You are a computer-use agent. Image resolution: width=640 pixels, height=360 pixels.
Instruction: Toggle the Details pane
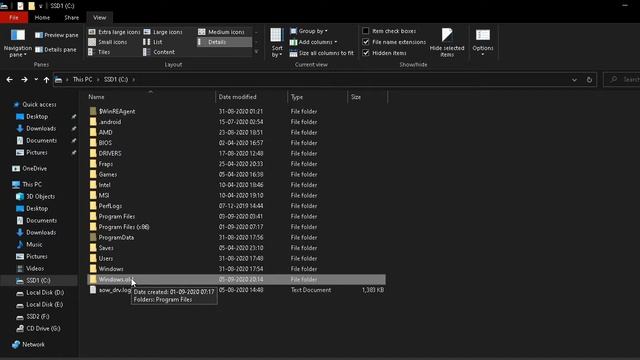56,50
